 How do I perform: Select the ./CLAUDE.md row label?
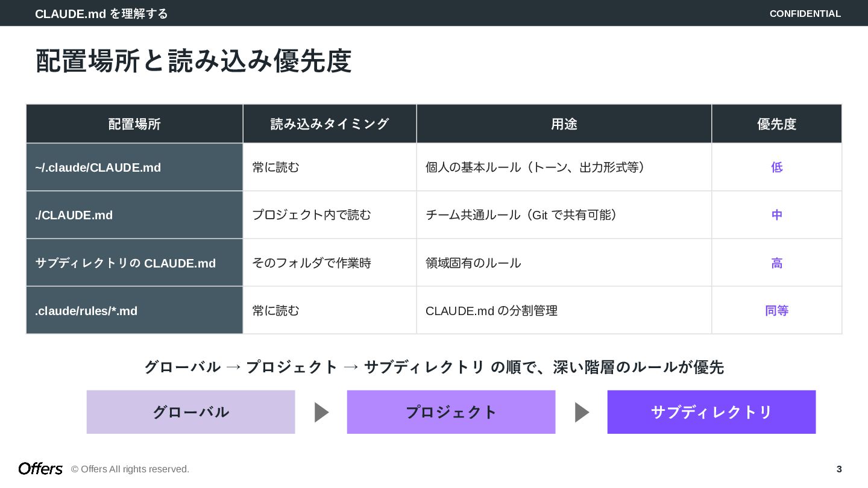pyautogui.click(x=74, y=215)
